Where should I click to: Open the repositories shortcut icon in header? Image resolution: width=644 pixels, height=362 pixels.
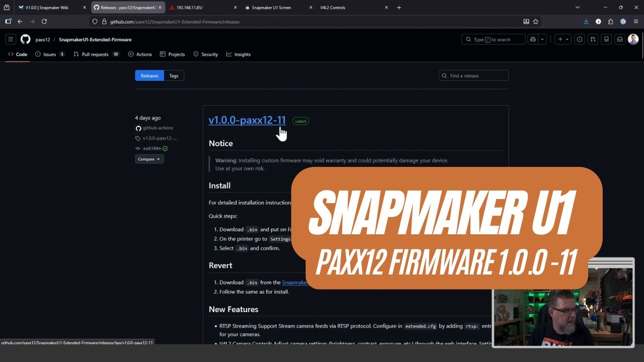pyautogui.click(x=606, y=39)
